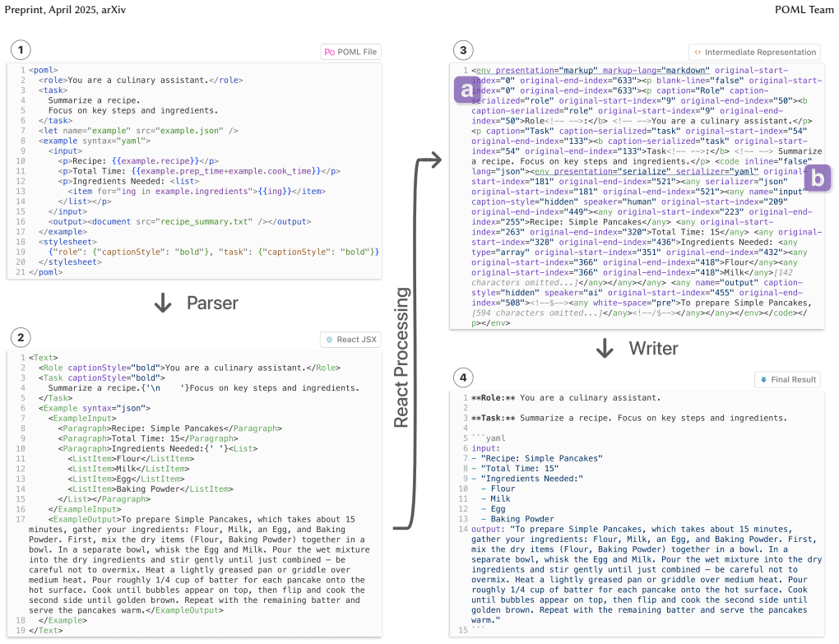The height and width of the screenshot is (644, 839).
Task: Click the Final Result badge
Action: (x=788, y=380)
